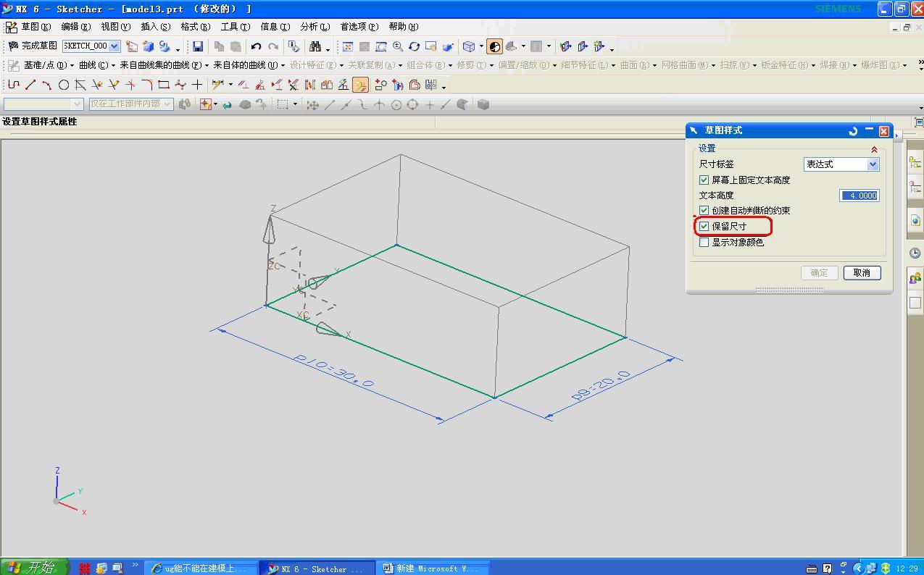Click the binoculars find icon

[315, 46]
